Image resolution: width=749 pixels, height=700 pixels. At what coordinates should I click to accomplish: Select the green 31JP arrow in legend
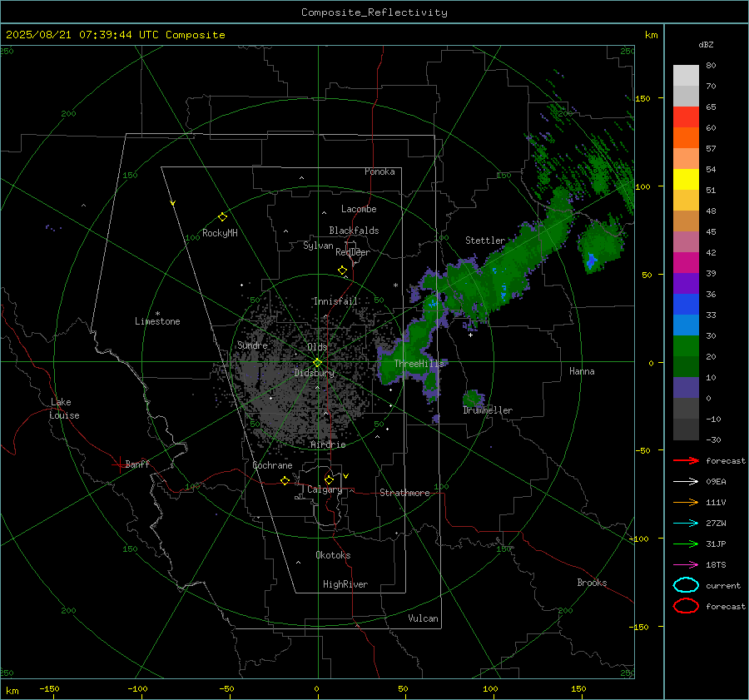click(686, 544)
